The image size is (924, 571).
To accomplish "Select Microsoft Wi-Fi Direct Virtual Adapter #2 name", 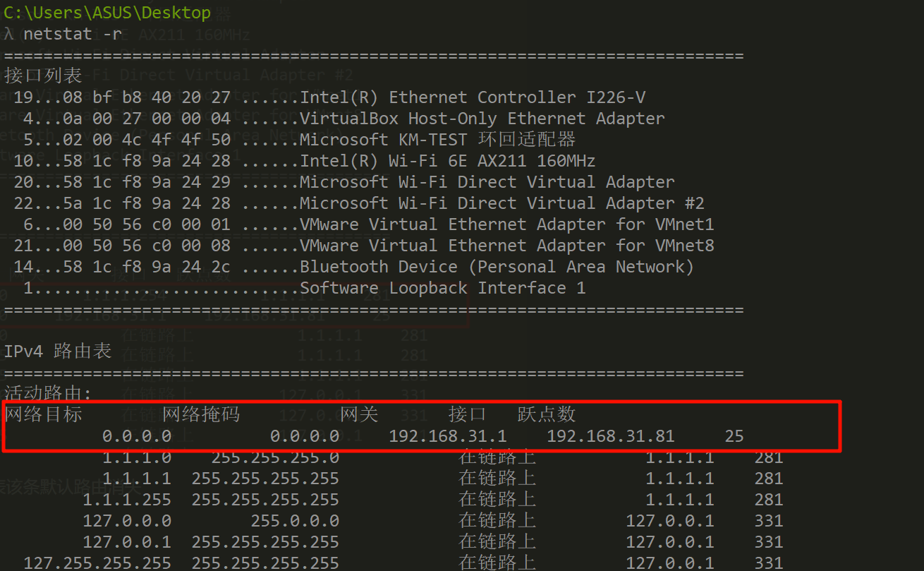I will click(502, 203).
